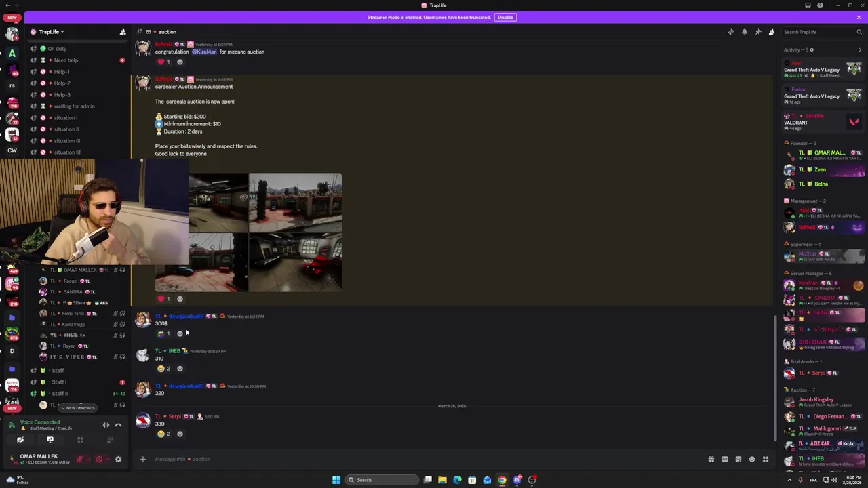Jump to NEW UNREADS in channel list

[x=78, y=408]
